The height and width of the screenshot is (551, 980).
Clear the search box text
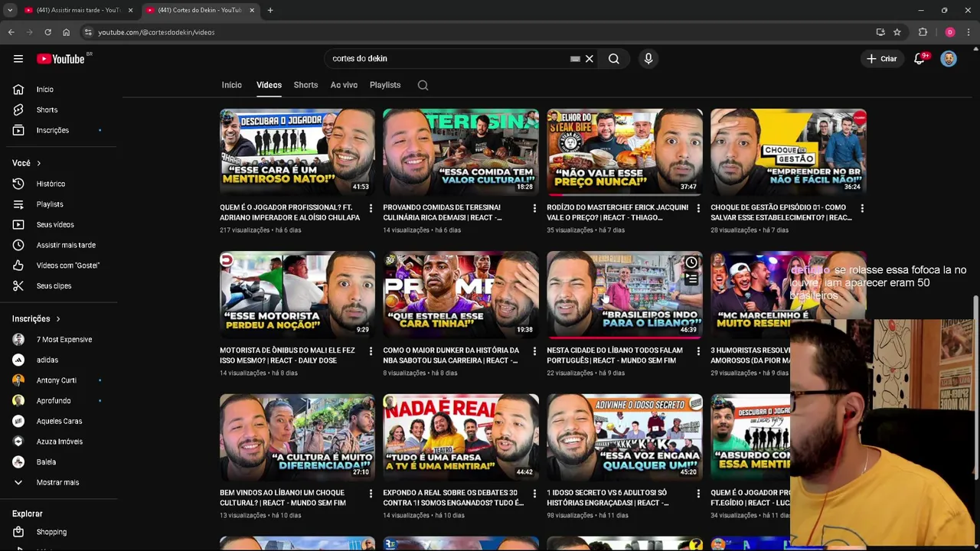click(x=590, y=59)
